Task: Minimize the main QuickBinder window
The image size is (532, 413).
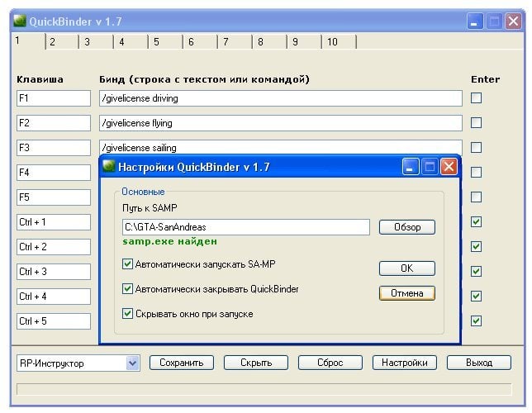Action: point(475,21)
